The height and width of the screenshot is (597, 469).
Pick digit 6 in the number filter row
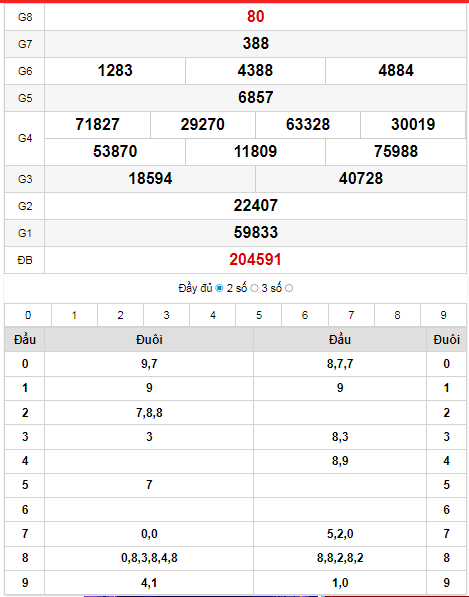tap(305, 315)
